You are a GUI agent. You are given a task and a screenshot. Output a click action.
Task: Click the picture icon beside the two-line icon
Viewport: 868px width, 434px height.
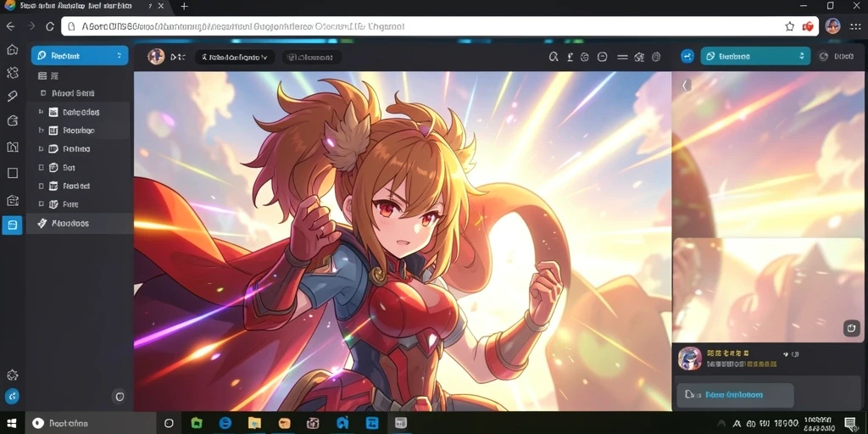[639, 57]
